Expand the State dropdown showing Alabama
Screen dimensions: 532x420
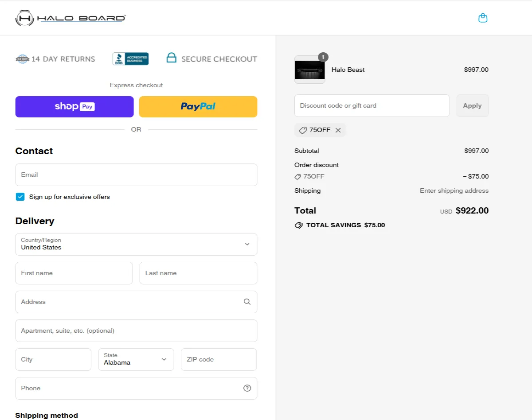tap(136, 359)
